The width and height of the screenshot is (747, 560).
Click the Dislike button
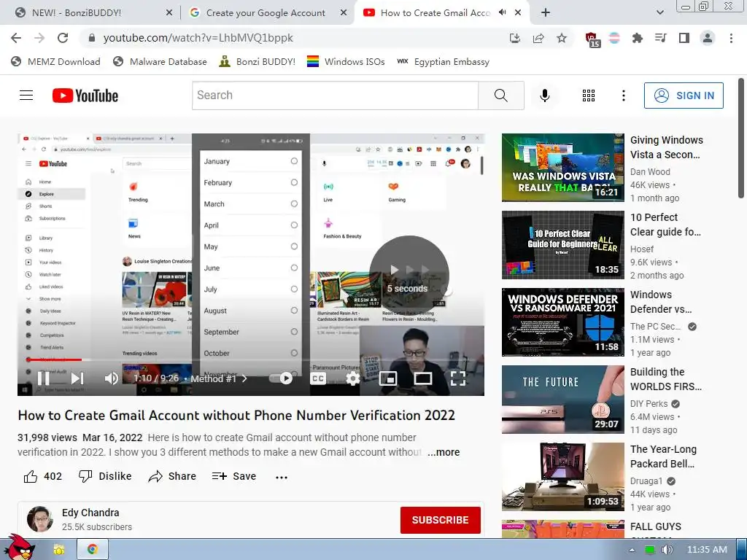[105, 476]
